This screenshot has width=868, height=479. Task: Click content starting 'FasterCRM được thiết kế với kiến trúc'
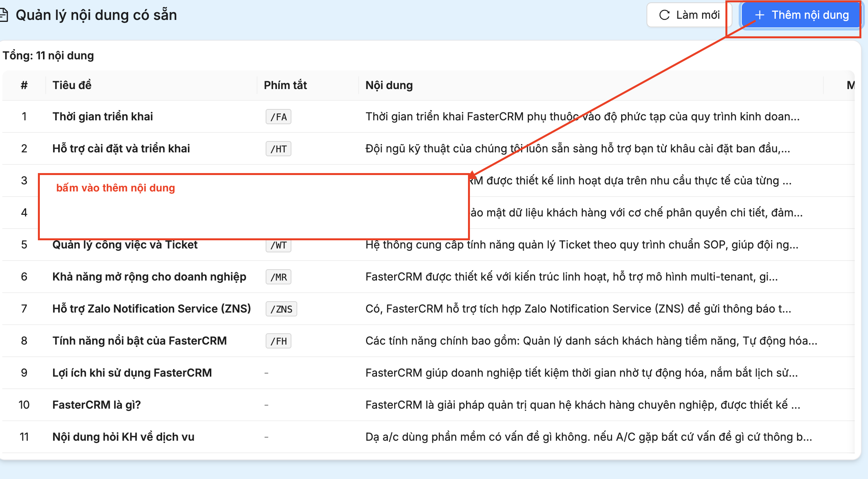coord(572,277)
